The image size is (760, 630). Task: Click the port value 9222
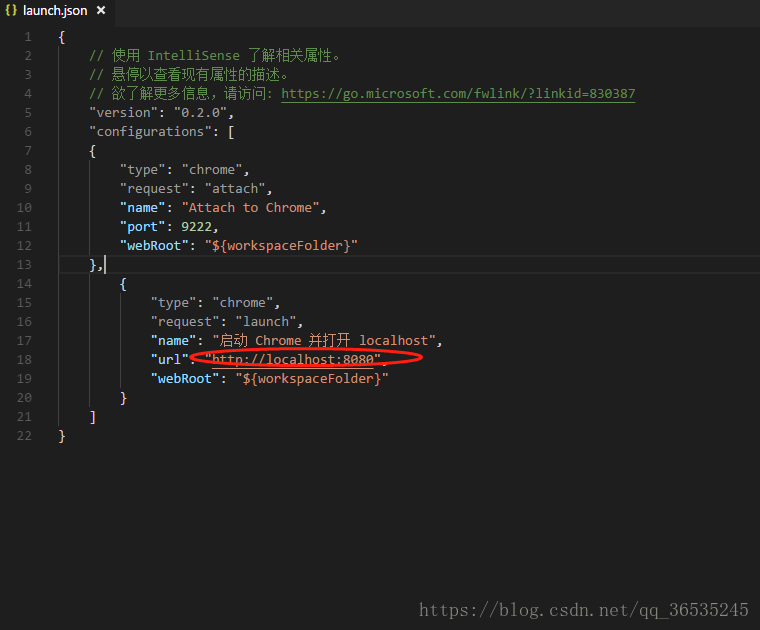tap(196, 226)
